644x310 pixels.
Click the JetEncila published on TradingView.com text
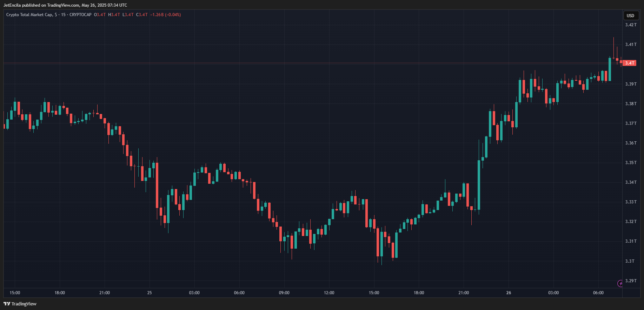point(65,5)
